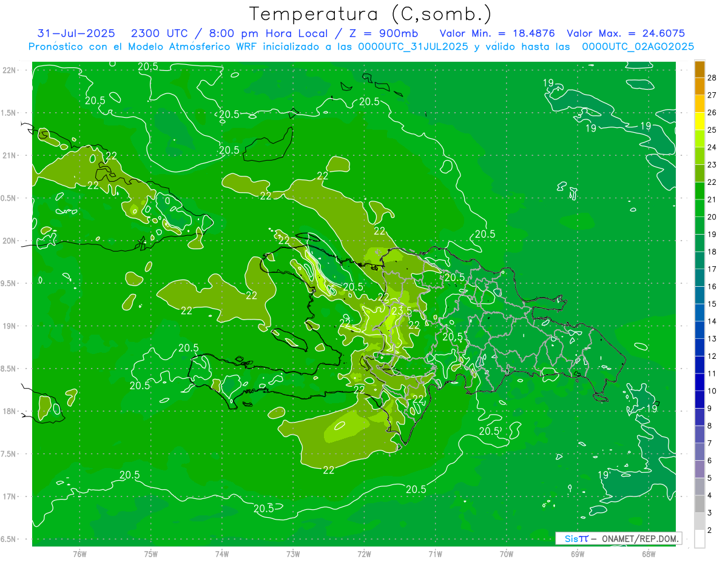Click the 22N latitude axis label

click(x=9, y=70)
